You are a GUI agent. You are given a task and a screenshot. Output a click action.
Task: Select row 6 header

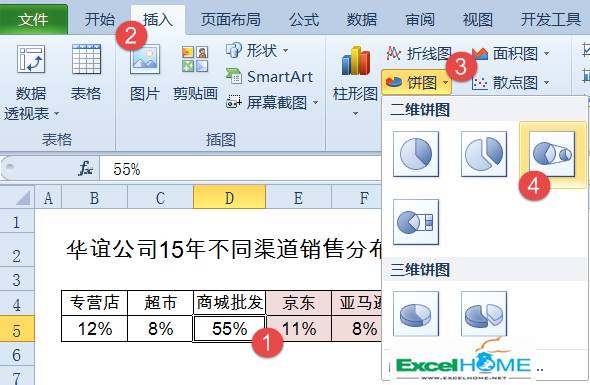tap(17, 355)
